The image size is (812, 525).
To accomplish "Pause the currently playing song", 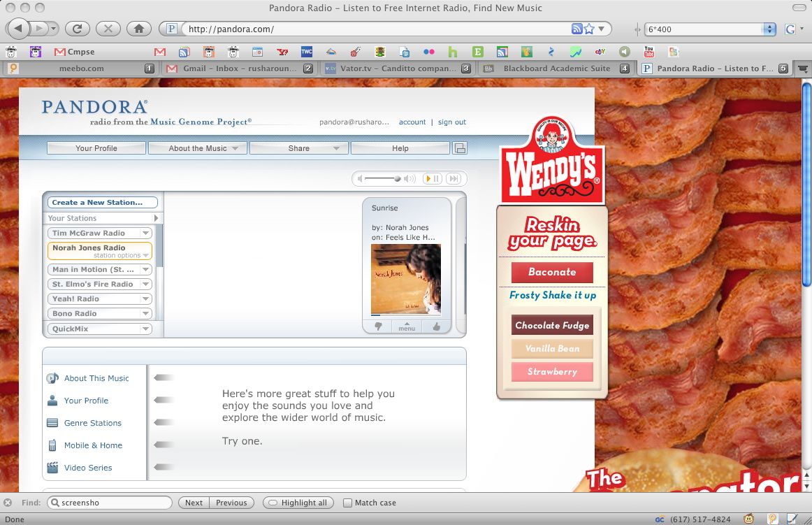I will (432, 179).
